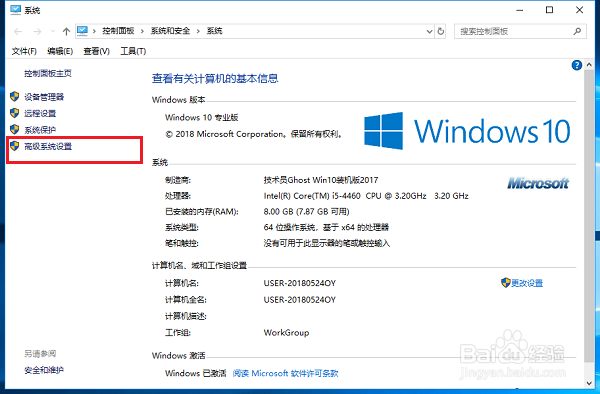Click the Forward navigation arrow
The height and width of the screenshot is (394, 600).
[x=37, y=31]
